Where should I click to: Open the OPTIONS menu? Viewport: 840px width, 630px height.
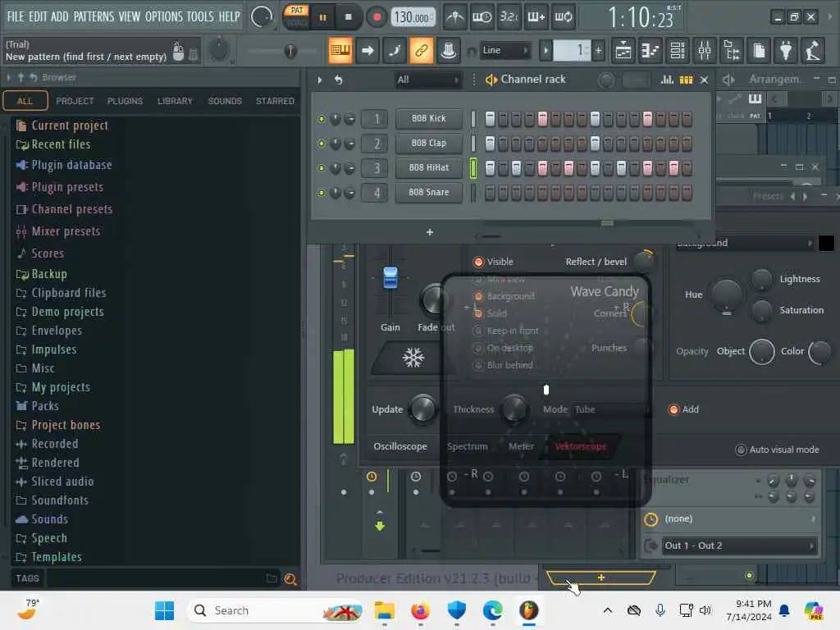[x=164, y=16]
